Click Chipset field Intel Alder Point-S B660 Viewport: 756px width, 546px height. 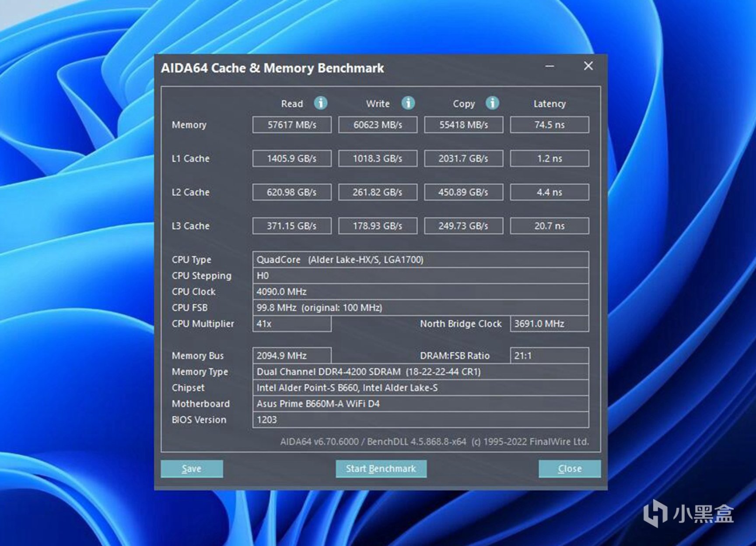click(x=421, y=387)
